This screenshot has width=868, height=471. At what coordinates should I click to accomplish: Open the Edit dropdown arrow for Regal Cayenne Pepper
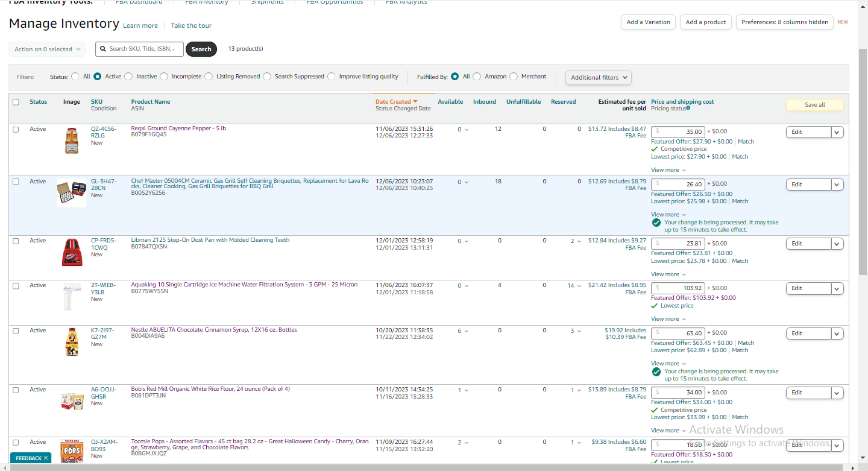(837, 132)
